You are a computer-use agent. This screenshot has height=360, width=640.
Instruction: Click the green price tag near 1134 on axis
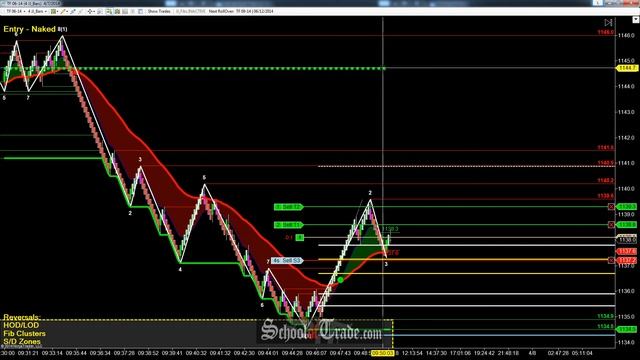pyautogui.click(x=627, y=329)
